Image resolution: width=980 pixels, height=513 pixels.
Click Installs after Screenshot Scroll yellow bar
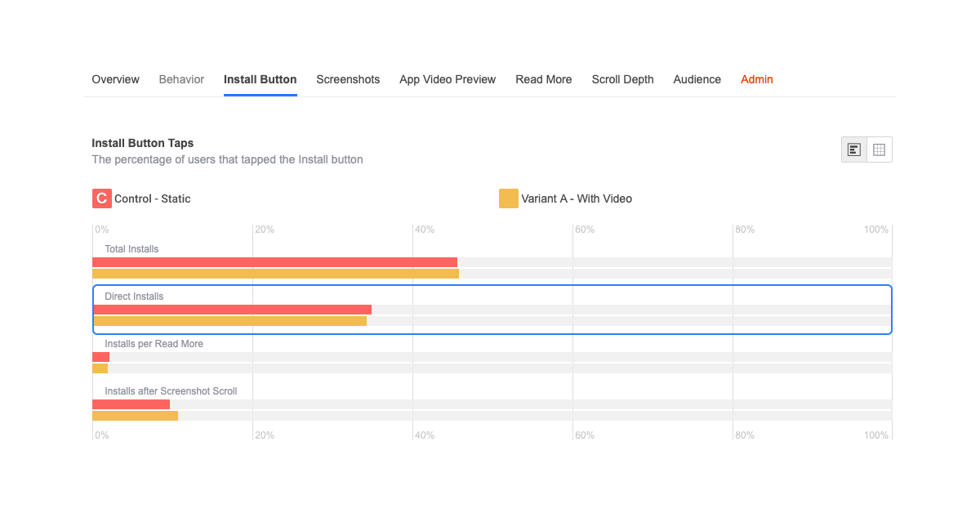pyautogui.click(x=135, y=416)
